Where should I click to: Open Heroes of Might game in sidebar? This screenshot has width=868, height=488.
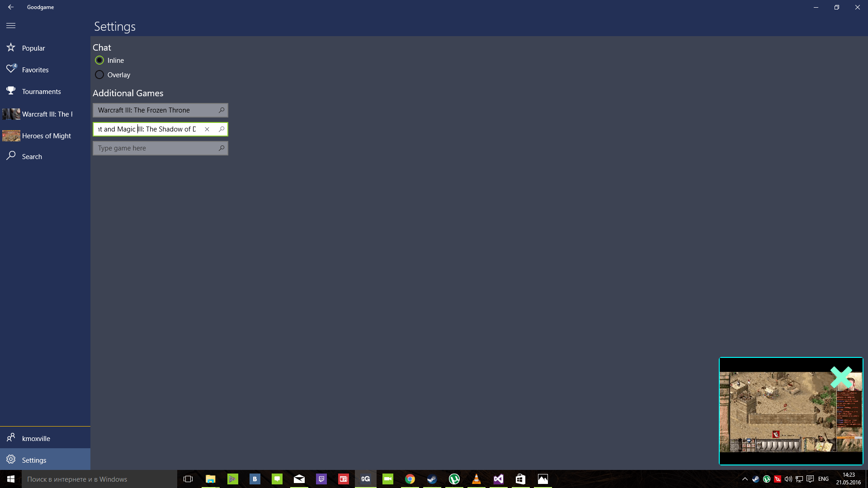coord(45,136)
